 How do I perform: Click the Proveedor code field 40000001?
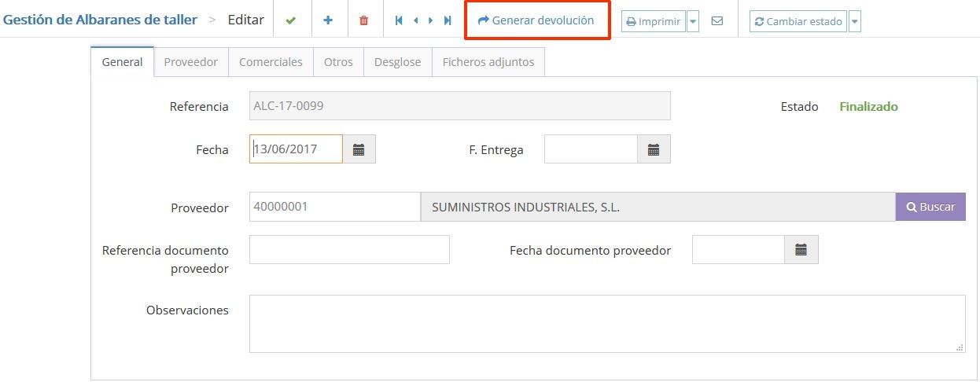point(334,207)
